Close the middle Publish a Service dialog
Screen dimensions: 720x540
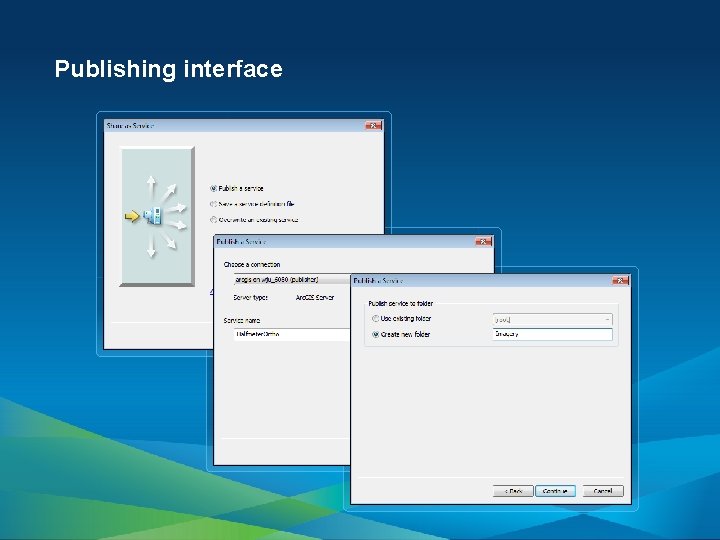[x=484, y=242]
